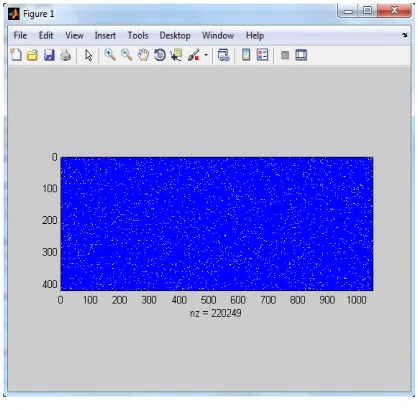Open the View menu
The width and height of the screenshot is (418, 410).
(x=74, y=35)
